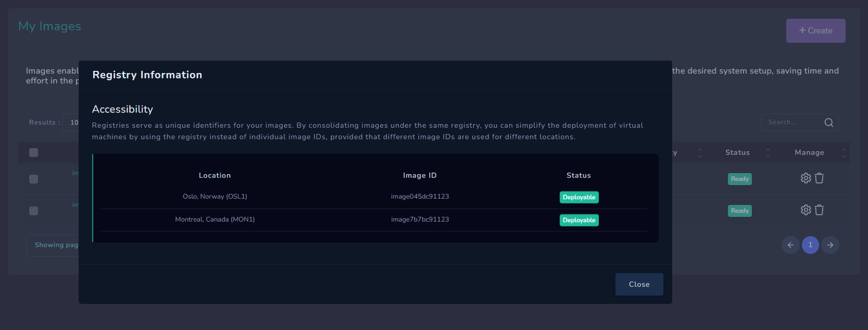
Task: Open settings gear for second image row
Action: pyautogui.click(x=806, y=210)
